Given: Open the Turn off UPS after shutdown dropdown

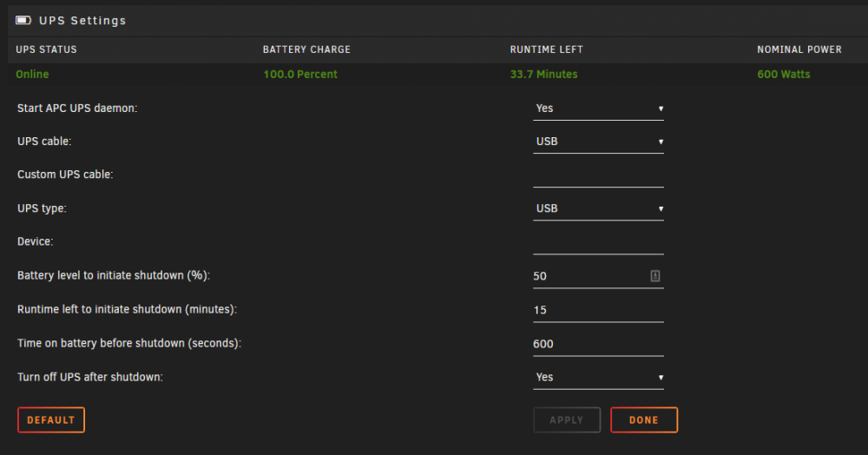Looking at the screenshot, I should pyautogui.click(x=598, y=378).
